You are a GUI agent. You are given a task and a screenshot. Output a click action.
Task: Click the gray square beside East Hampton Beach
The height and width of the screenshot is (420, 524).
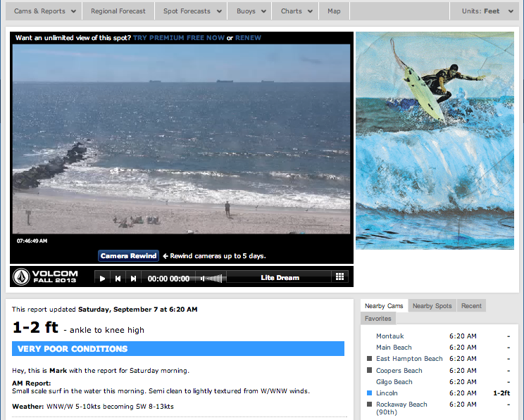click(369, 359)
